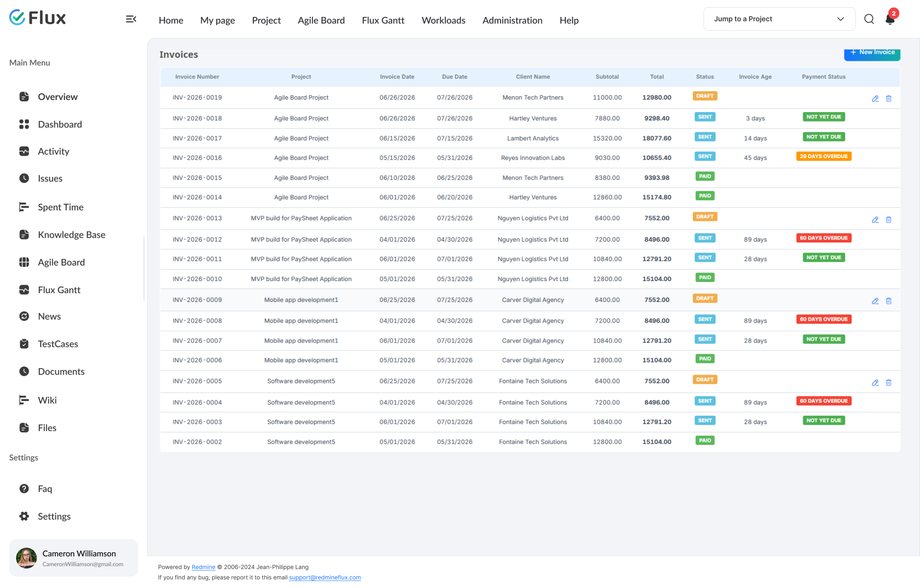Click invoice number INV-2026-0002

[197, 442]
